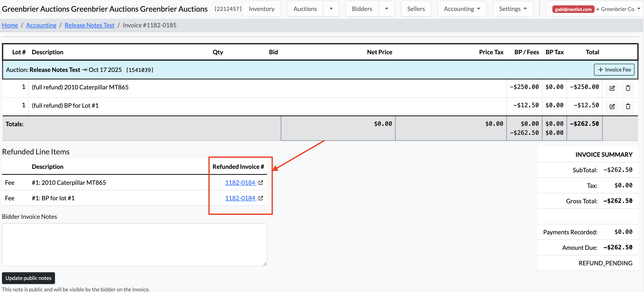Edit the 2010 Caterpillar MT865 refund line
This screenshot has width=644, height=292.
[612, 88]
